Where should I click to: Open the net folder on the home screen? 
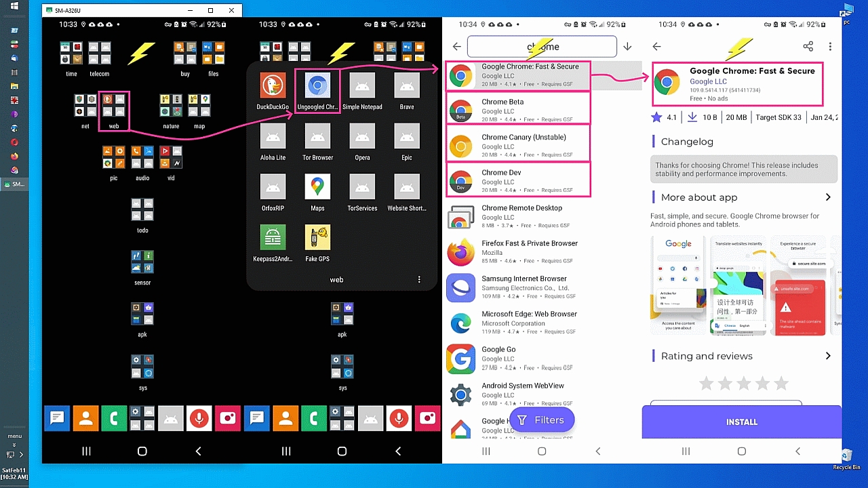[85, 111]
